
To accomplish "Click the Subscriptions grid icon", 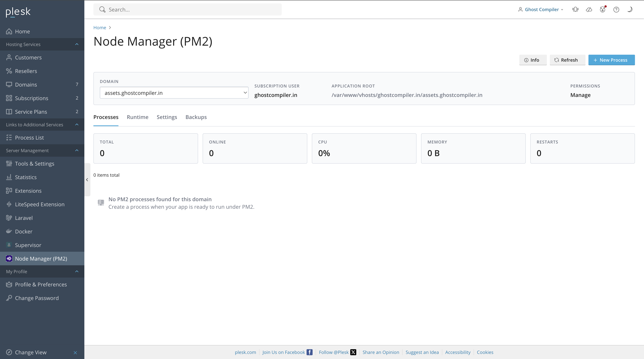I will 9,98.
